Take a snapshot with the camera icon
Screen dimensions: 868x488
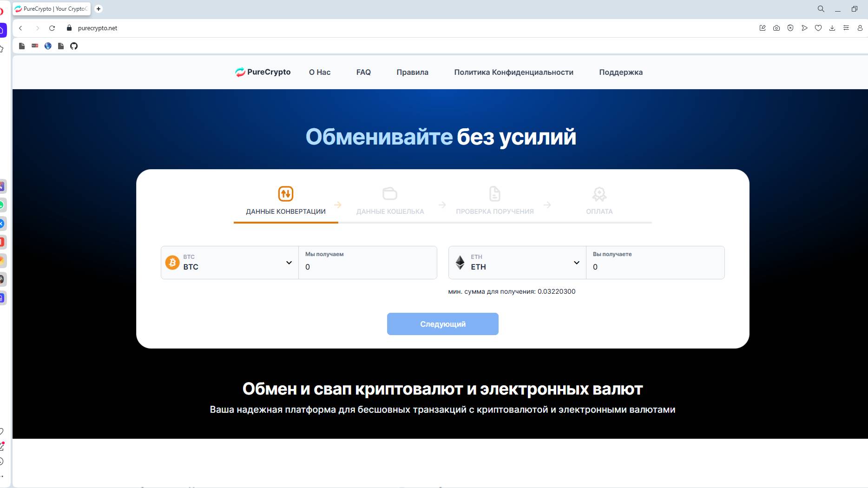(776, 28)
